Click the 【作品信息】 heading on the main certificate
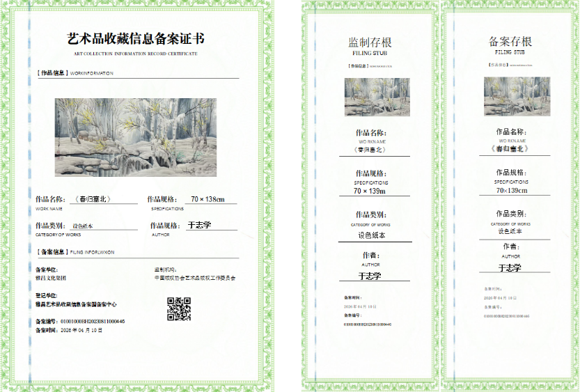 [53, 73]
